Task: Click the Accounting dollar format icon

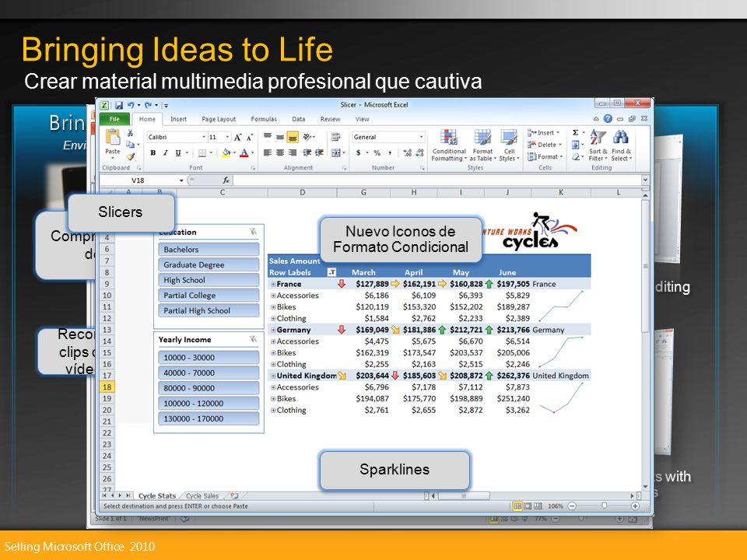Action: [x=358, y=153]
